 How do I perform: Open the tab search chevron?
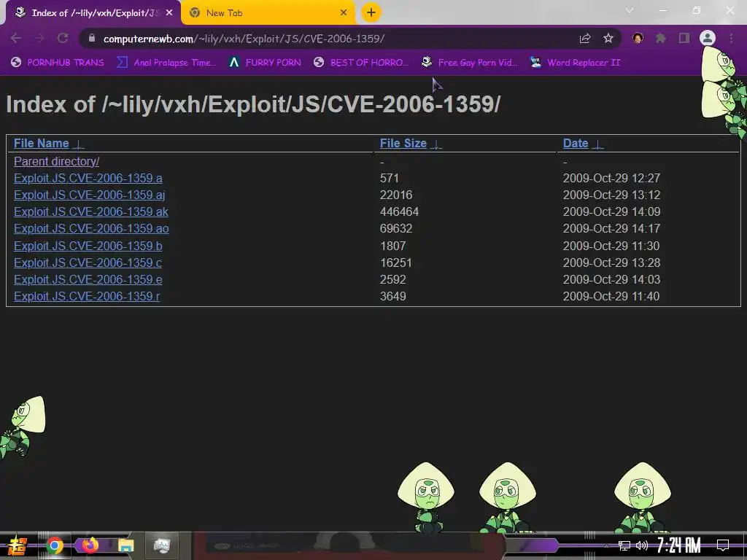630,10
